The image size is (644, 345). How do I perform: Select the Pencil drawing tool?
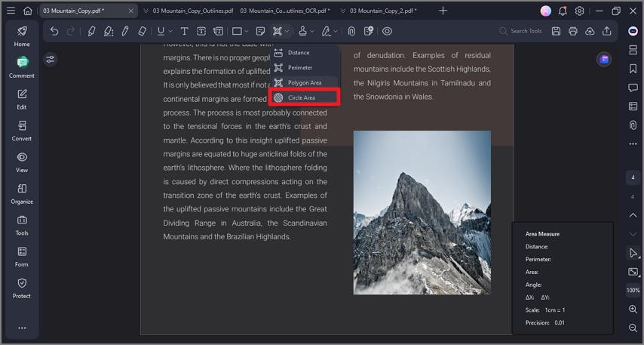(x=125, y=31)
